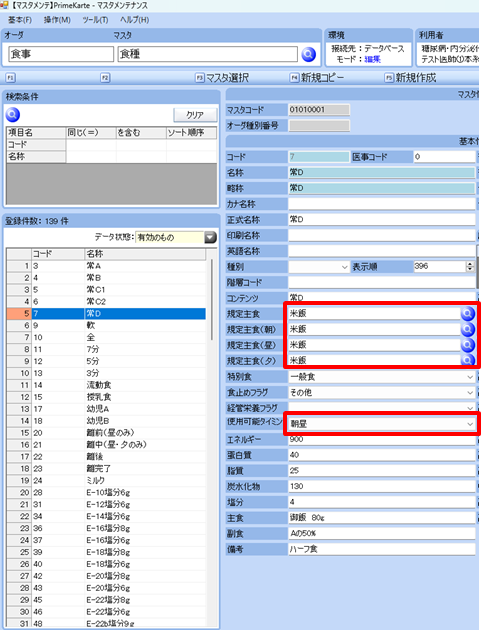482x630 pixels.
Task: Click the 英語名称 input field
Action: point(382,251)
